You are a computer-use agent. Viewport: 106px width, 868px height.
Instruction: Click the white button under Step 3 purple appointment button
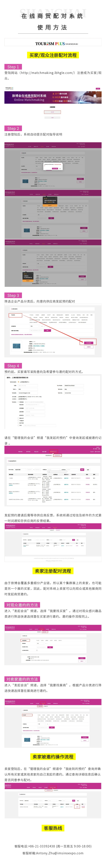coord(88,347)
